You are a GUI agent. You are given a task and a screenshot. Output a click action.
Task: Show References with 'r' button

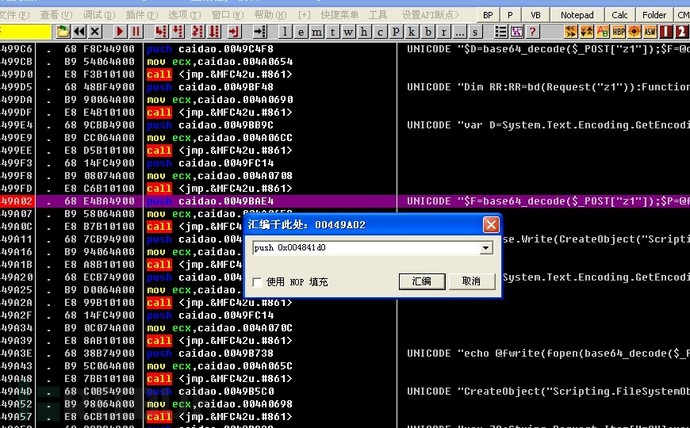(444, 32)
